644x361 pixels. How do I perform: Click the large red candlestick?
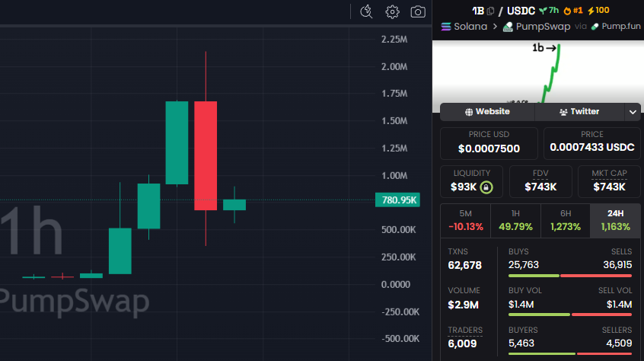(x=206, y=155)
